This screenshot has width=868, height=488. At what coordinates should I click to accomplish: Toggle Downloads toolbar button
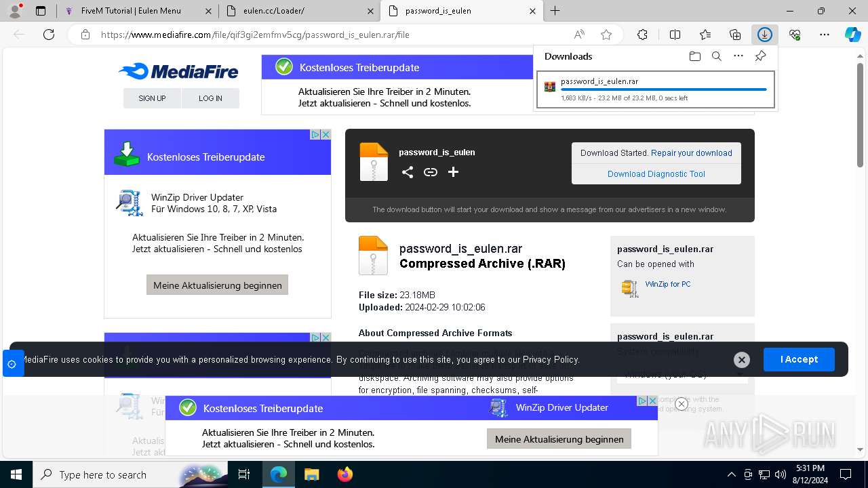(765, 35)
